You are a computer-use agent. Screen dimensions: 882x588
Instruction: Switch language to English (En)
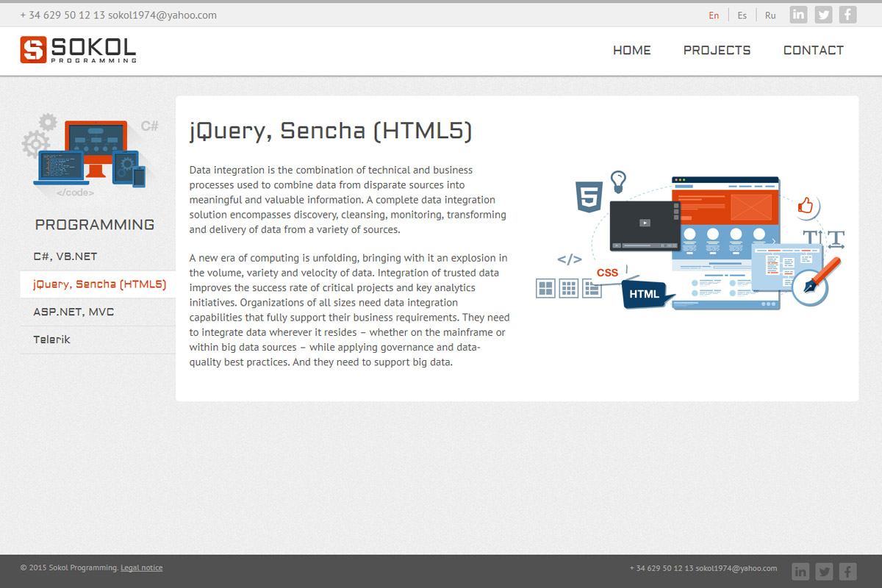coord(714,15)
